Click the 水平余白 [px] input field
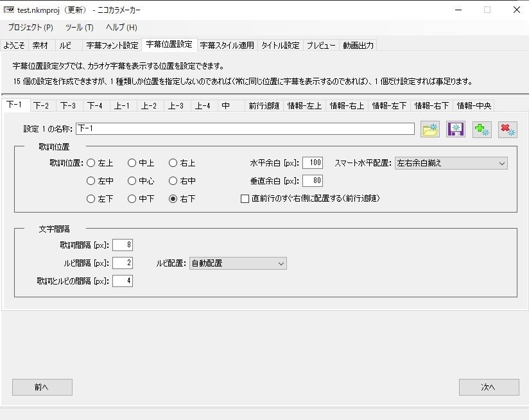The width and height of the screenshot is (529, 420). (x=313, y=162)
